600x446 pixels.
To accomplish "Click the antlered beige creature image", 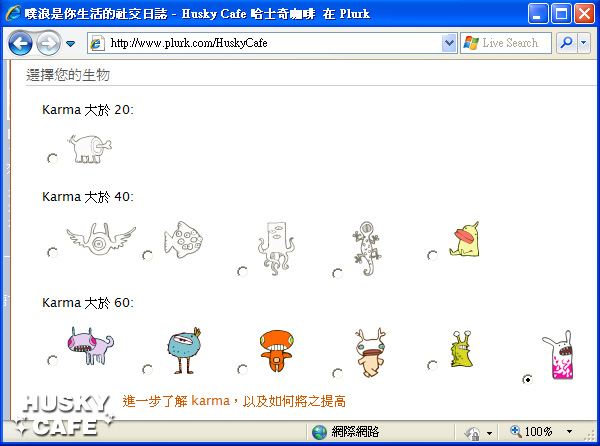I will click(x=370, y=353).
